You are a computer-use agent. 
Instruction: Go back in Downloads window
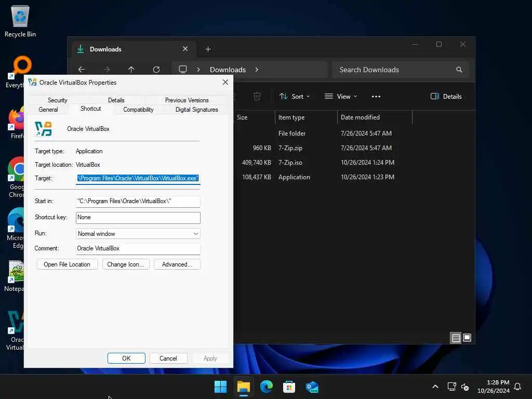(x=82, y=70)
